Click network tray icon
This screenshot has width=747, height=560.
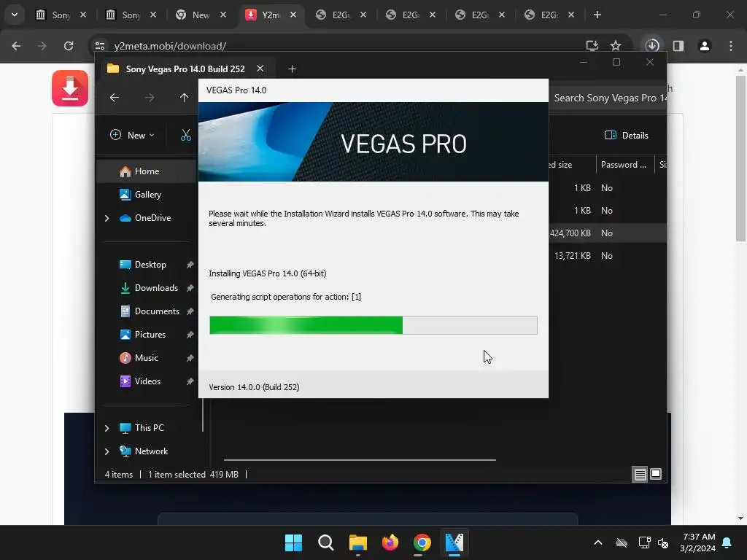point(644,542)
